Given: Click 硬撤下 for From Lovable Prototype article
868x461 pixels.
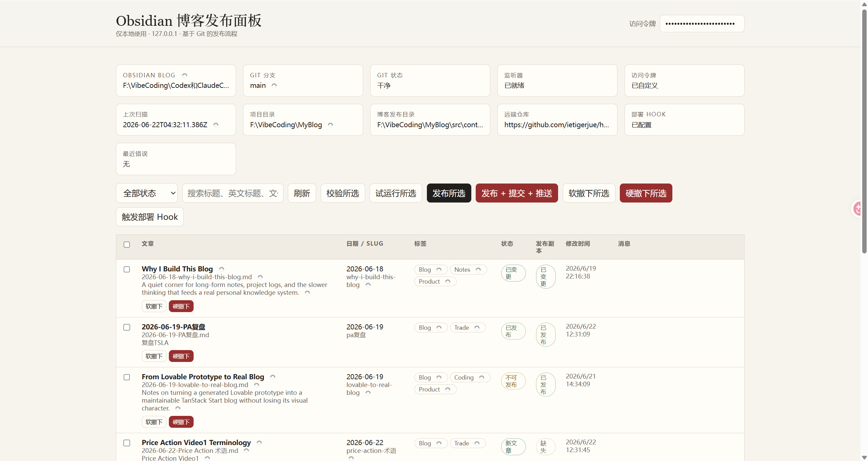Looking at the screenshot, I should click(x=181, y=422).
